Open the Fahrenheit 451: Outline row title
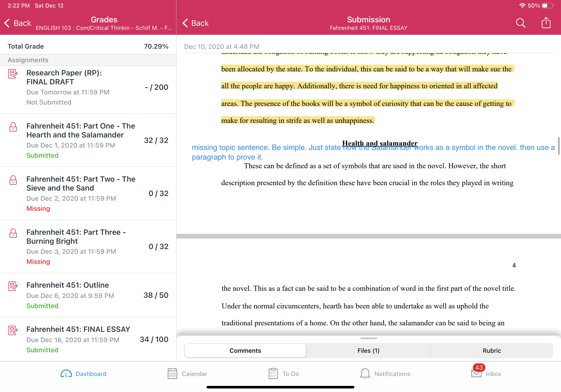 68,285
